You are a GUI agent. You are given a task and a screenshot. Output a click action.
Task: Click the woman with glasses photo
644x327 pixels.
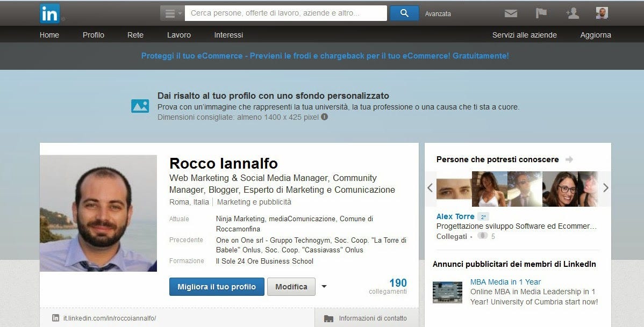(x=560, y=188)
